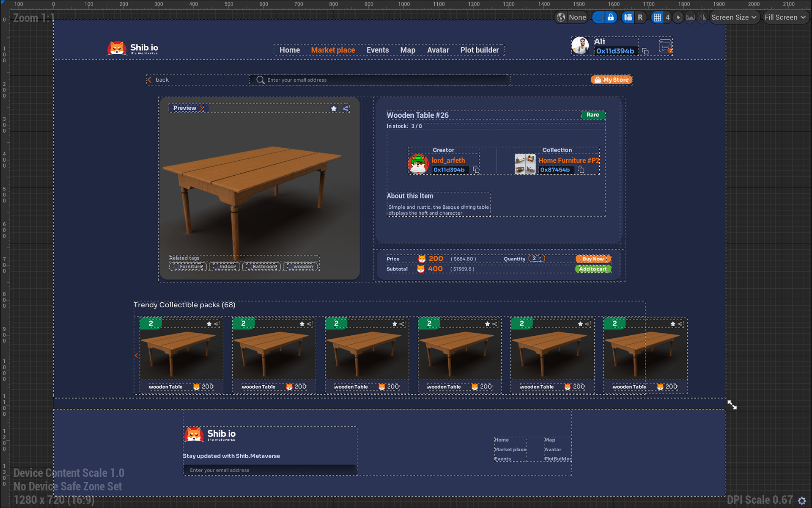Click the Buy Now button
The image size is (812, 508).
tap(593, 259)
